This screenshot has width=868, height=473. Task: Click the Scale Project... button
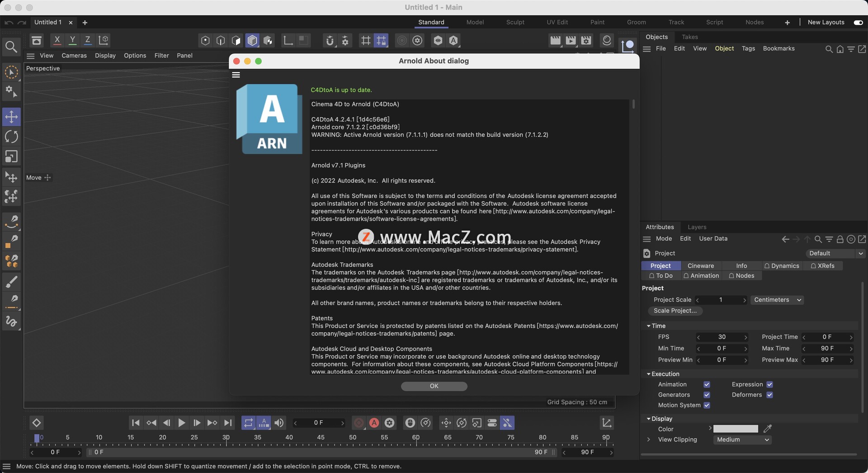coord(675,311)
